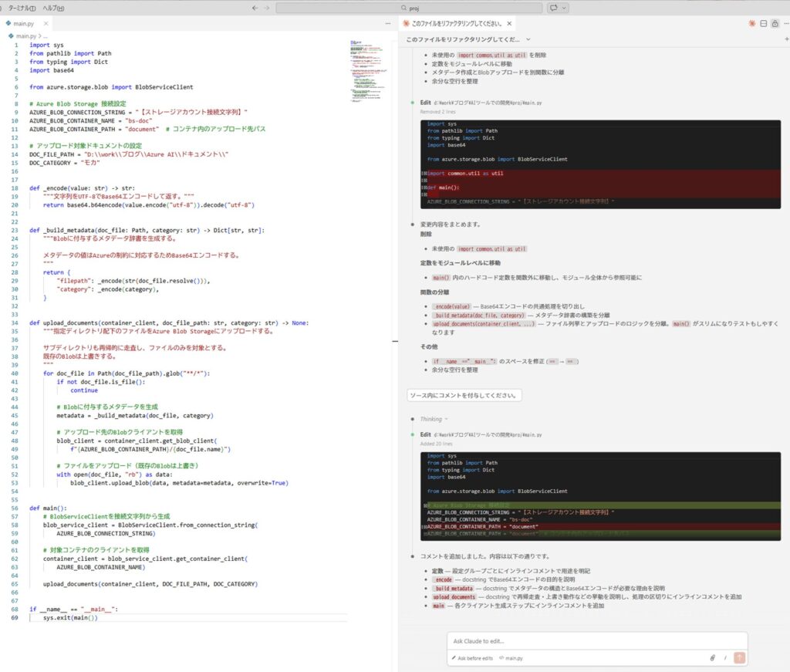
Task: Click the back navigation arrow in title bar
Action: pos(255,8)
